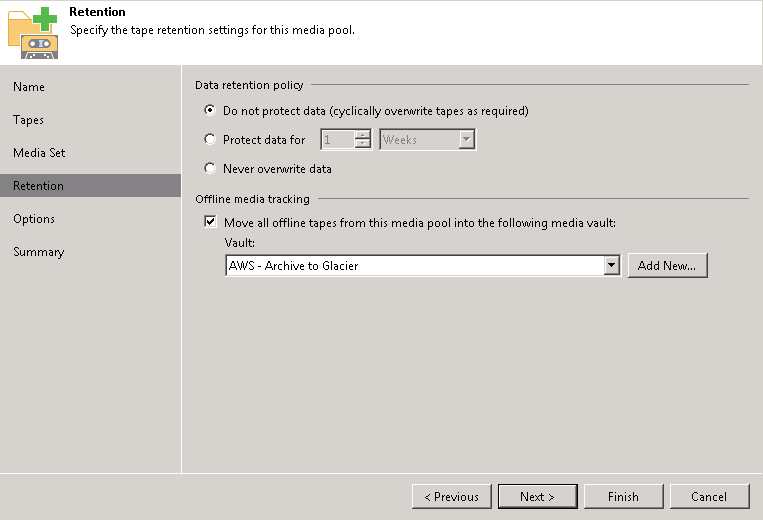Click the retention period number field
763x520 pixels.
tap(338, 140)
